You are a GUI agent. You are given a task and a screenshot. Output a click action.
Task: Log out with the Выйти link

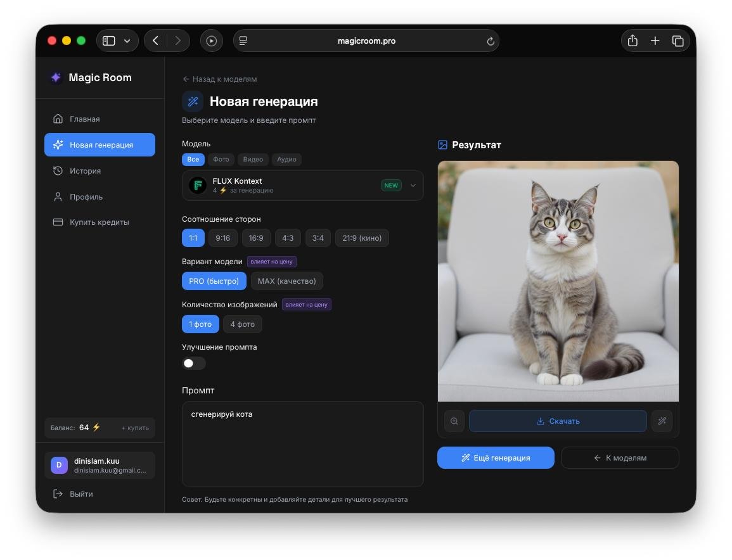pos(81,493)
